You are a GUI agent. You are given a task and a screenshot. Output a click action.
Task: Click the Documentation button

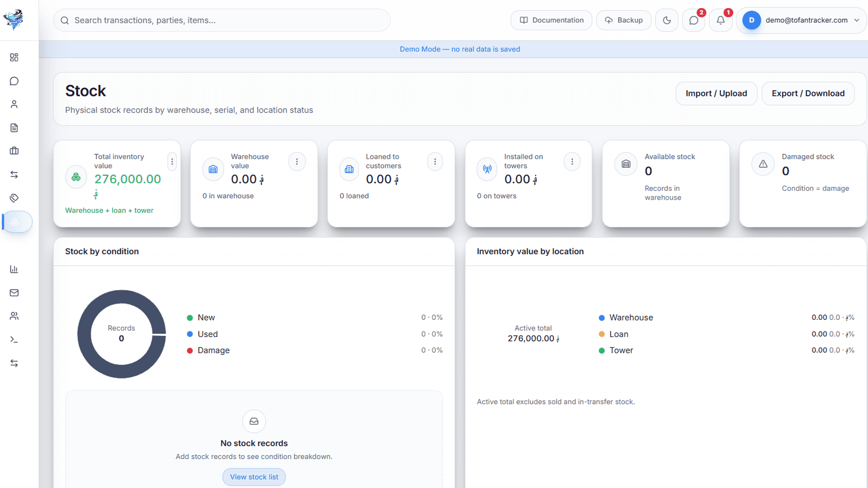(552, 20)
